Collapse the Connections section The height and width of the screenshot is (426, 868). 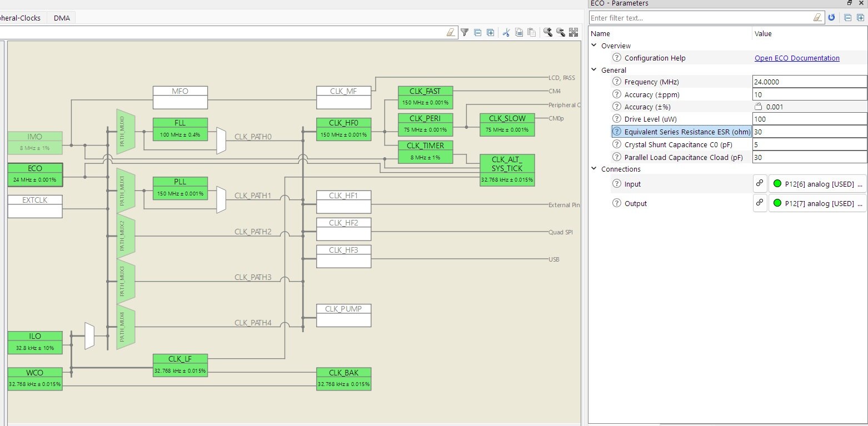pyautogui.click(x=594, y=169)
